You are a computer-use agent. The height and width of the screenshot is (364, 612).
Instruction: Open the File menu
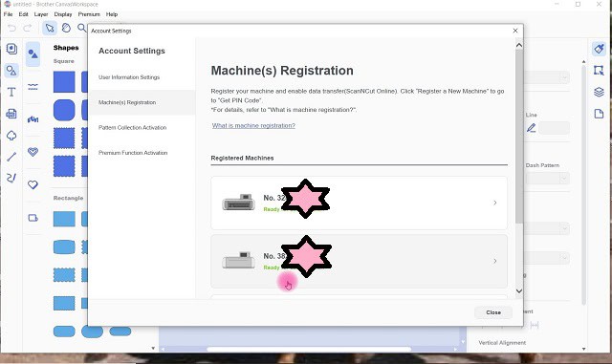point(8,14)
